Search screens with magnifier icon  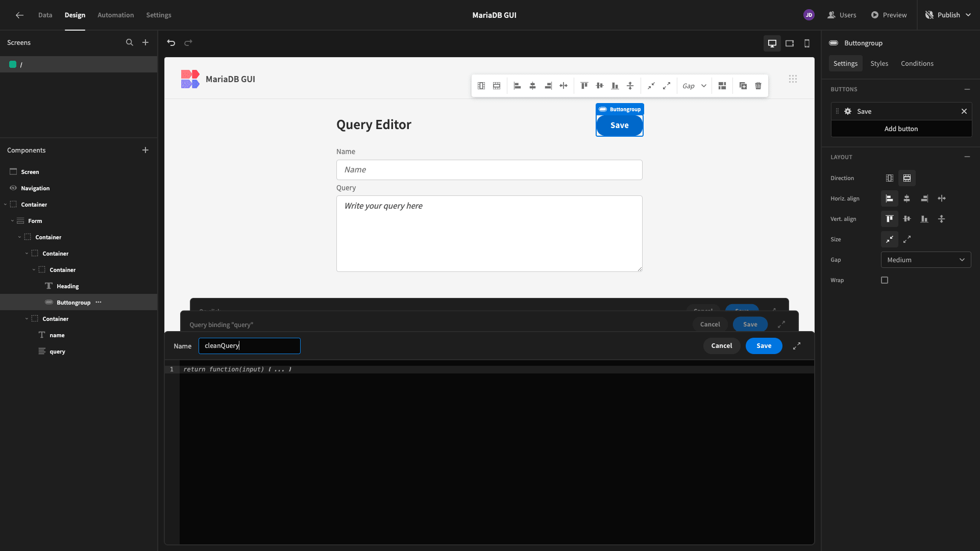130,43
